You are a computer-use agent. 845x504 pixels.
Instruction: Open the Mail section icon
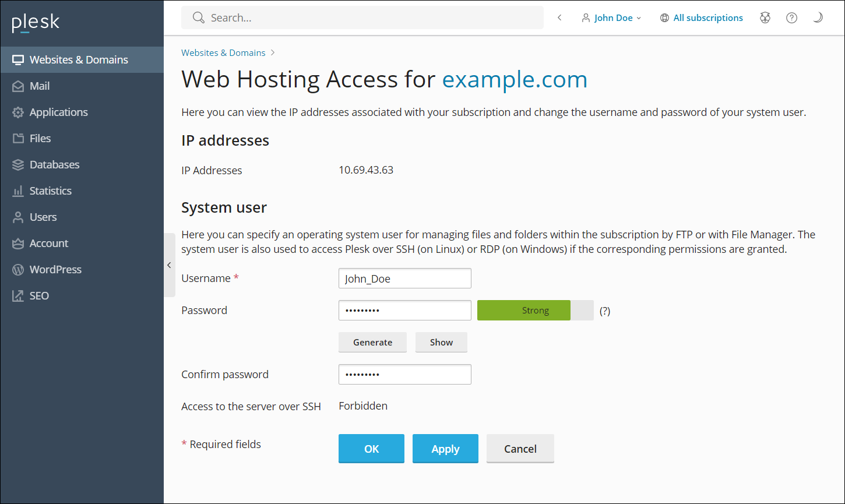[x=17, y=86]
